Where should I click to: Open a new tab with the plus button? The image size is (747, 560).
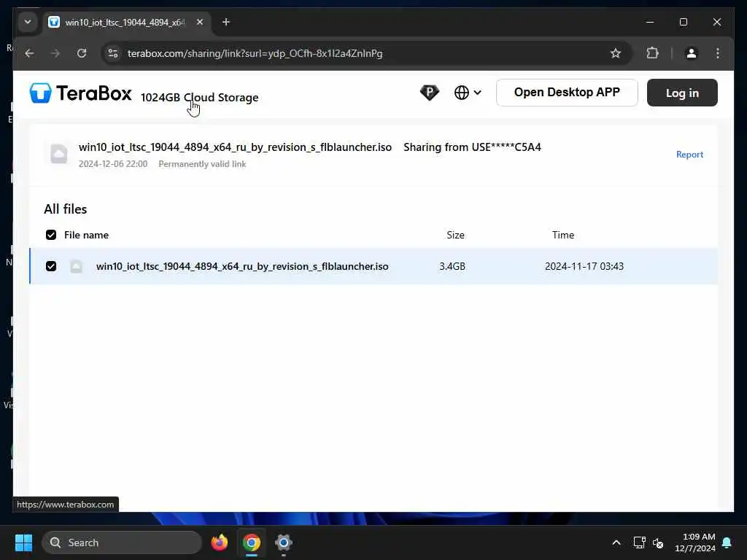pyautogui.click(x=226, y=22)
